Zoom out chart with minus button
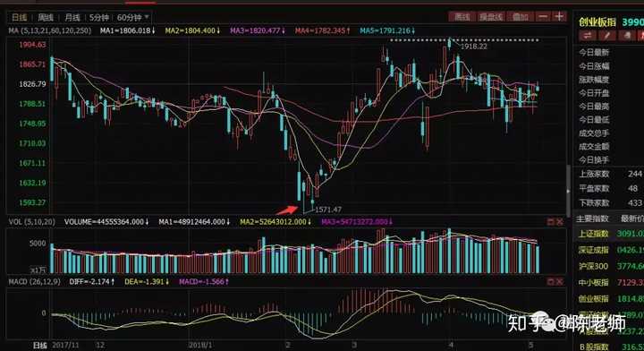The width and height of the screenshot is (644, 351). (x=543, y=17)
